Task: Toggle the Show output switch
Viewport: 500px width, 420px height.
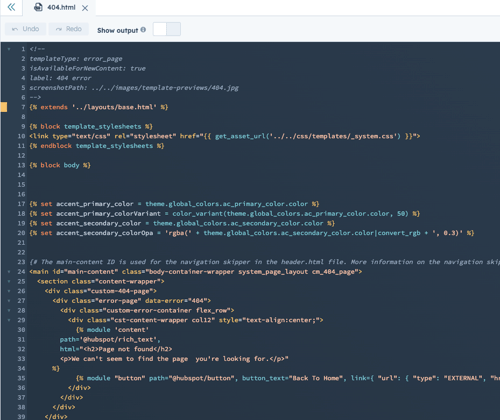Action: [x=167, y=29]
